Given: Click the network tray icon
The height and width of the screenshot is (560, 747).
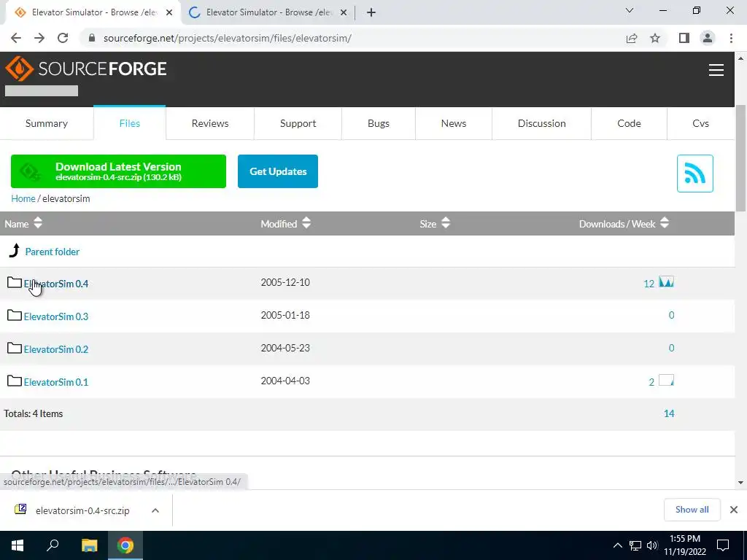Looking at the screenshot, I should [x=635, y=545].
